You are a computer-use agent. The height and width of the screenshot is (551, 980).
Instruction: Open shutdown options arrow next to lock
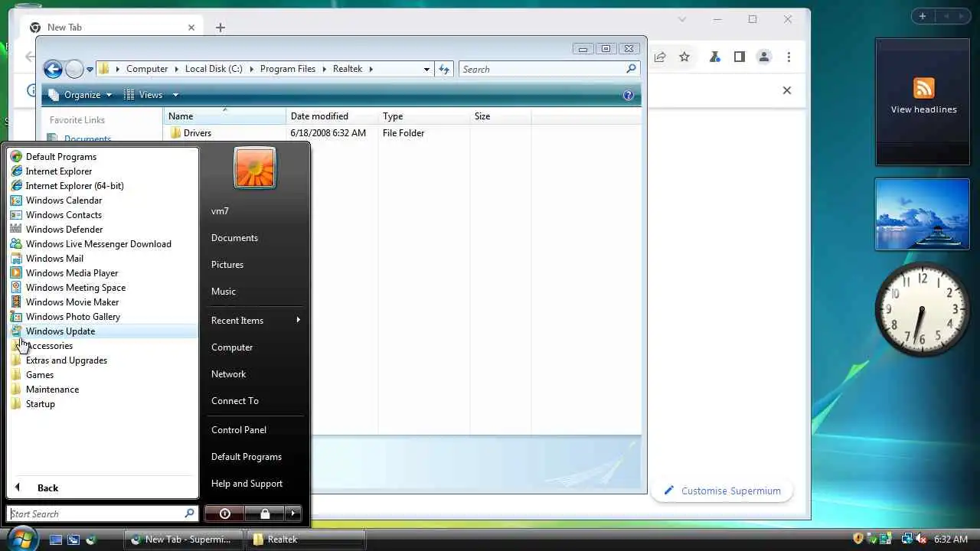293,514
